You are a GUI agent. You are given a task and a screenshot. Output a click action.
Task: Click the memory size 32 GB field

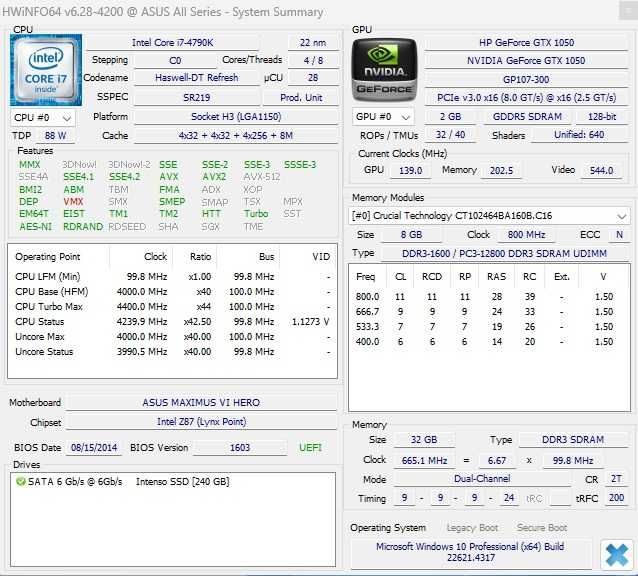click(x=424, y=440)
